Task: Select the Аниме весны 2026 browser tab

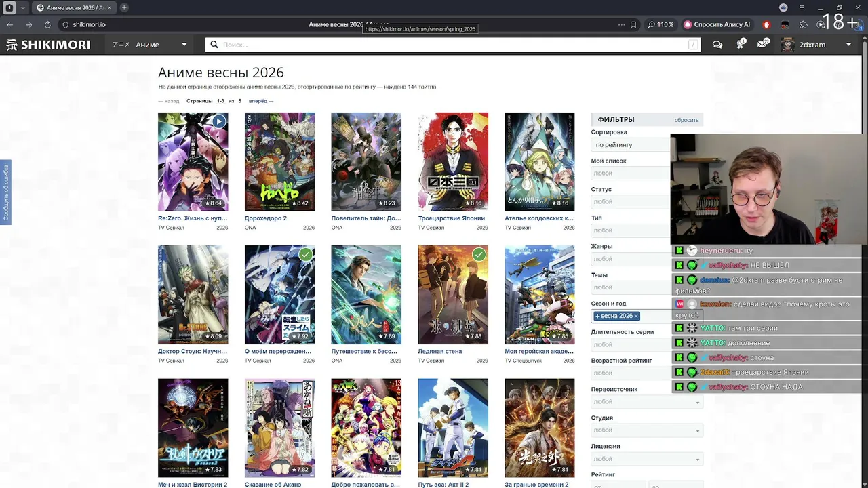Action: 73,7
